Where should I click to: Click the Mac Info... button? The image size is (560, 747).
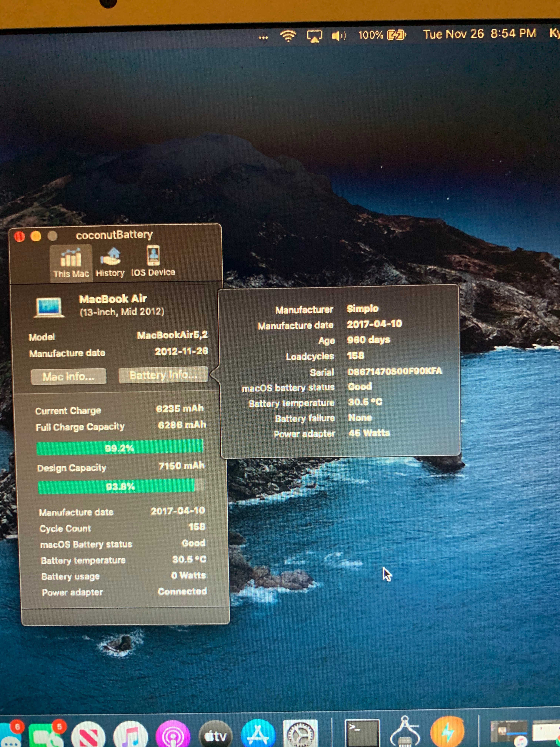(69, 376)
